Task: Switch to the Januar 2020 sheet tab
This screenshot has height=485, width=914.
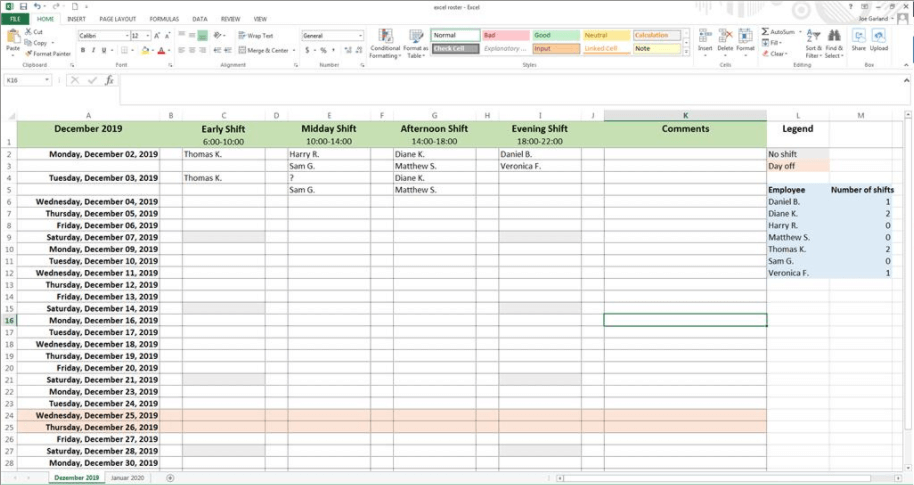Action: pos(129,478)
